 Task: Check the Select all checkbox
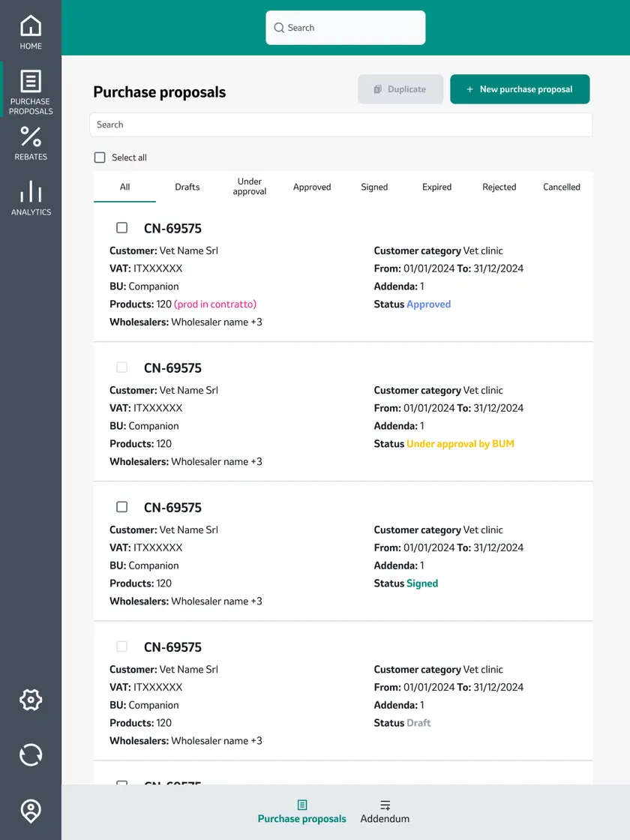(100, 157)
